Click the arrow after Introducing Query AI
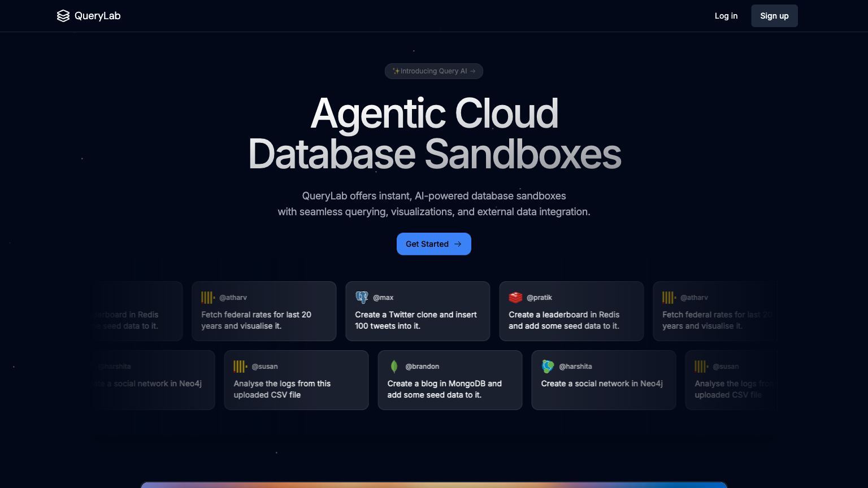The height and width of the screenshot is (488, 868). pyautogui.click(x=473, y=71)
